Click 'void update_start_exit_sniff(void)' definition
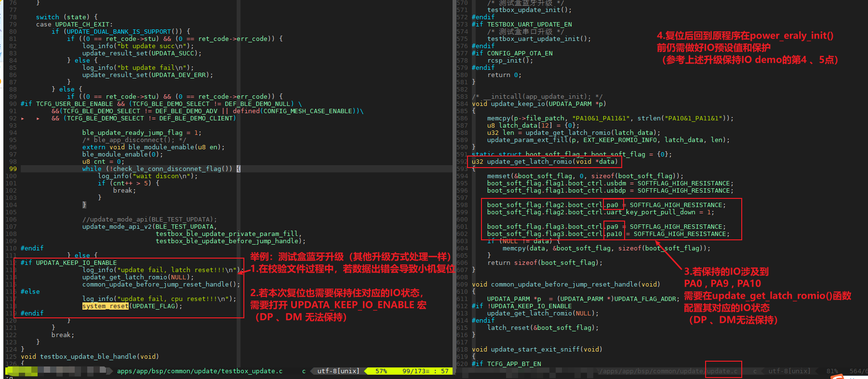Image resolution: width=868 pixels, height=379 pixels. (x=537, y=349)
